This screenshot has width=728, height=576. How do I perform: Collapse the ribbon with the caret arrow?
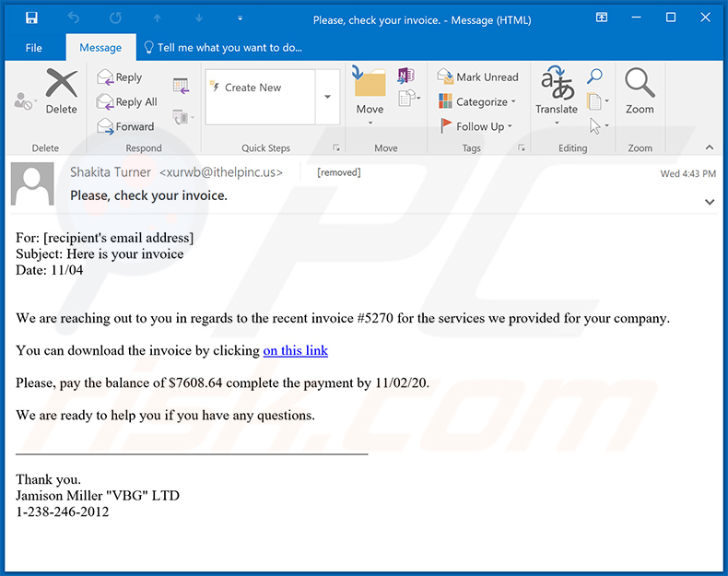709,147
